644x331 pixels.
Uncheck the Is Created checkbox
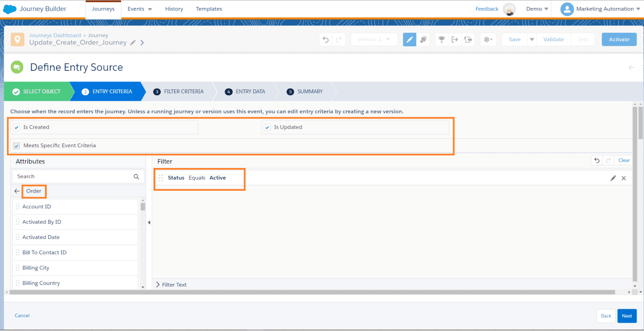[17, 127]
